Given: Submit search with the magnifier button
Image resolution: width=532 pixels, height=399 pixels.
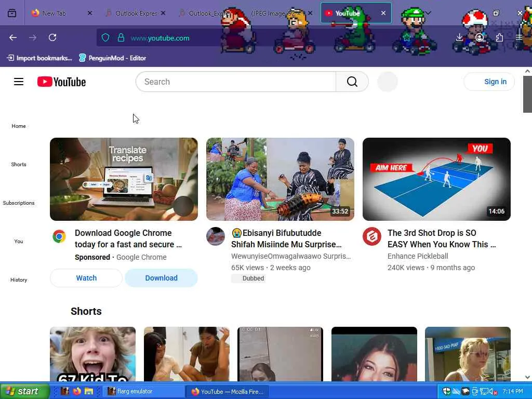Looking at the screenshot, I should pos(352,82).
